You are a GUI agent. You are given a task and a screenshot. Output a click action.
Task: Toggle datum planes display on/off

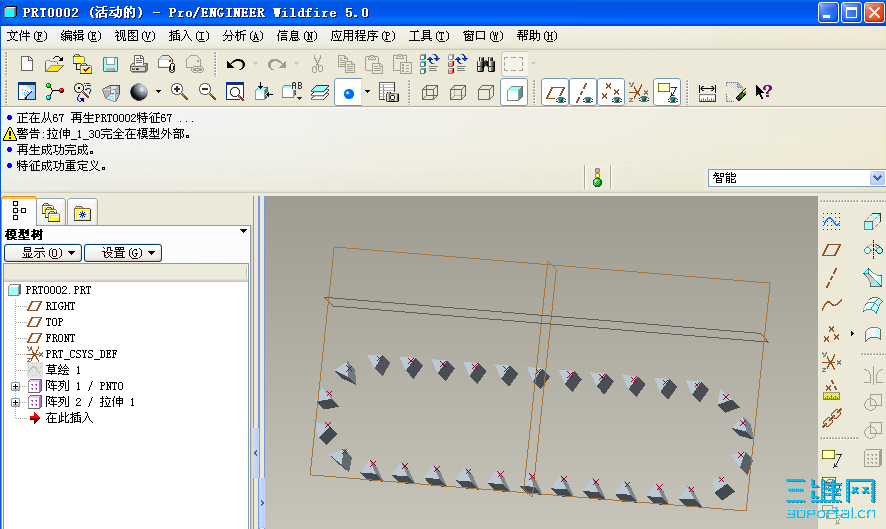[x=555, y=92]
